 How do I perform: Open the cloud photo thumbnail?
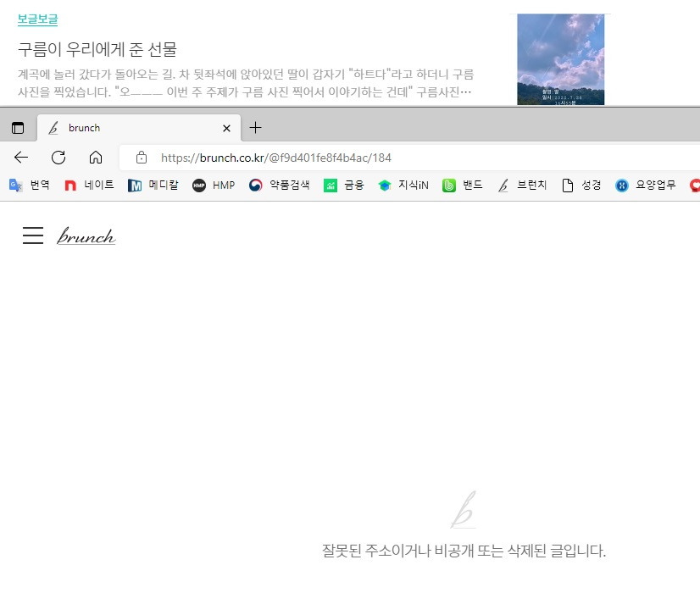pos(560,59)
